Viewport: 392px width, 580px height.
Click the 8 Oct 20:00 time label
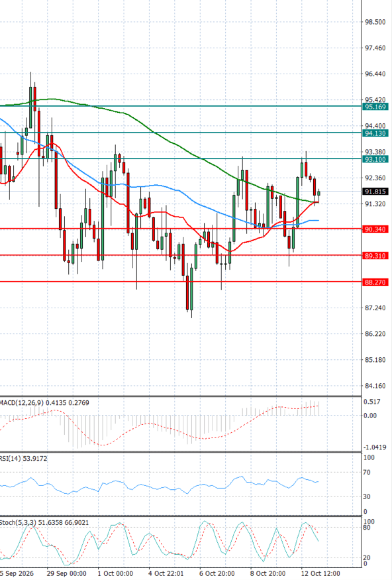(268, 573)
